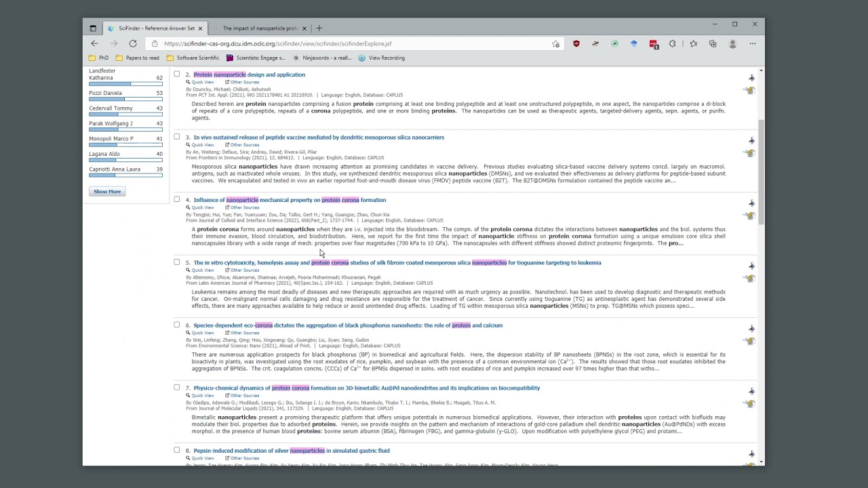This screenshot has height=488, width=868.
Task: Click substances icon for Pepsin-induced modification result
Action: pyautogui.click(x=751, y=454)
